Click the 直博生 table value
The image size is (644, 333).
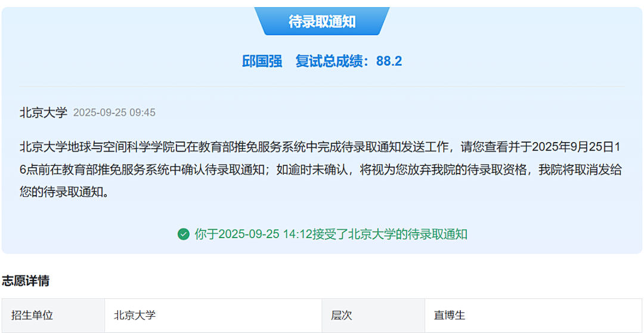point(450,315)
